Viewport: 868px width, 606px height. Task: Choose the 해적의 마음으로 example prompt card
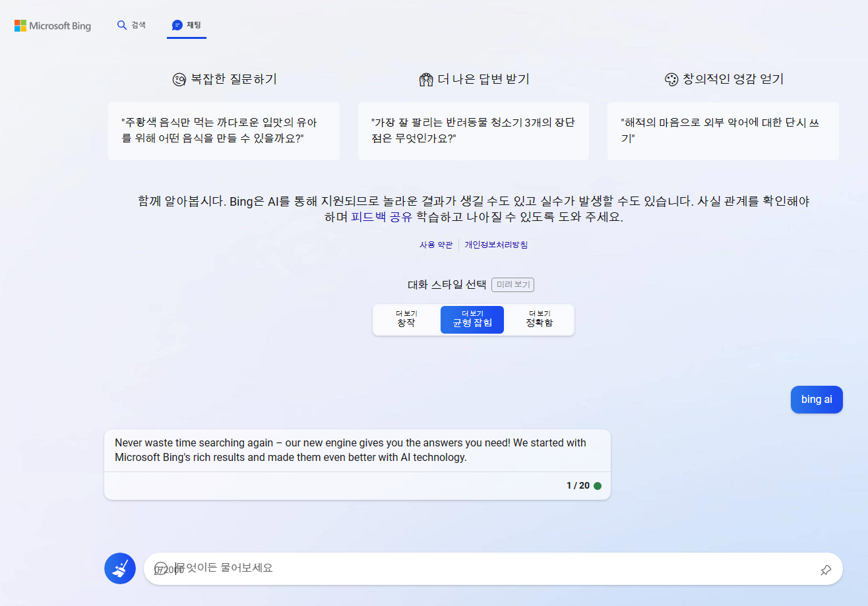pyautogui.click(x=723, y=131)
